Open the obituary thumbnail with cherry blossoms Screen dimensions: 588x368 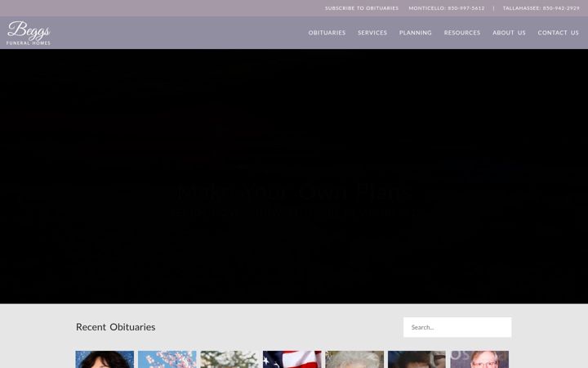pos(167,359)
